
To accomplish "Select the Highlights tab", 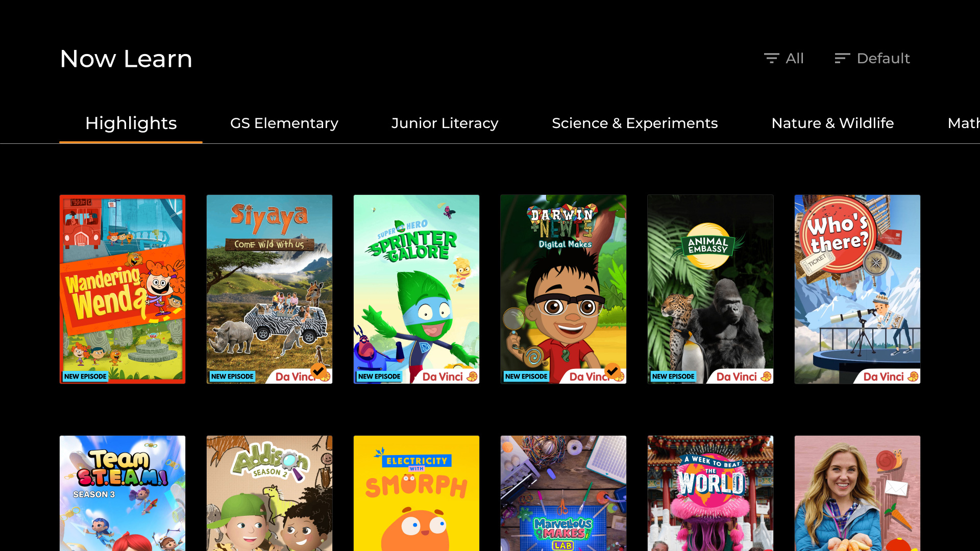I will pos(131,123).
